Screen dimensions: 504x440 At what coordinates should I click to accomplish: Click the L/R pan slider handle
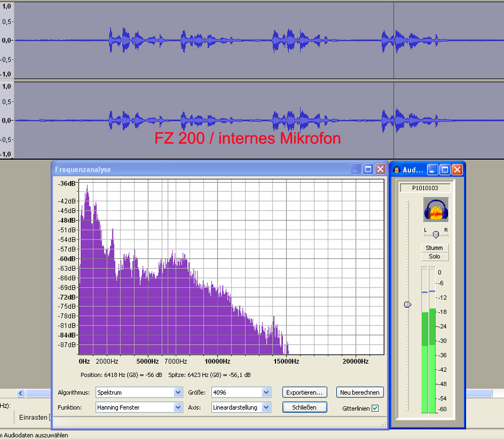point(436,234)
